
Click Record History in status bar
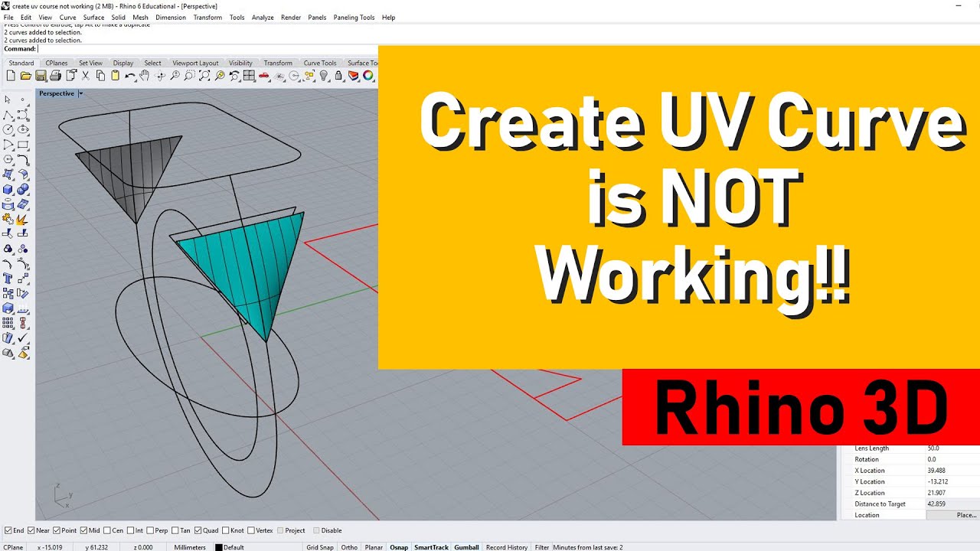507,547
